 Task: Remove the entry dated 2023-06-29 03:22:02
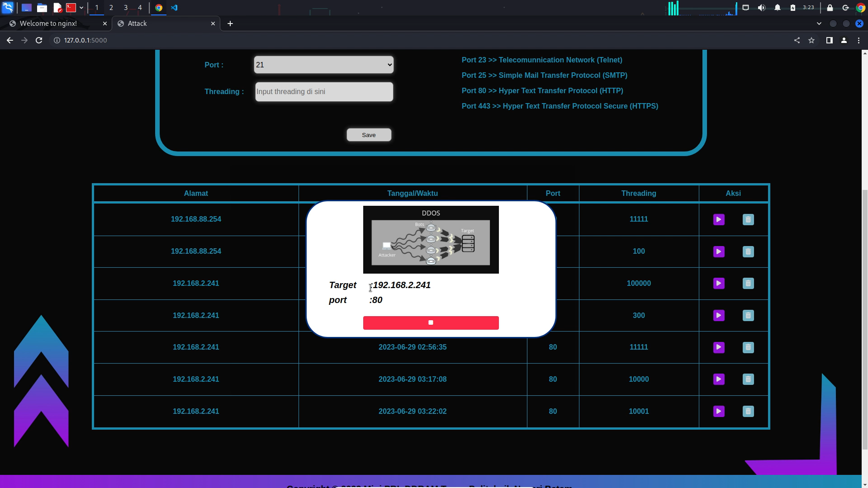coord(748,412)
